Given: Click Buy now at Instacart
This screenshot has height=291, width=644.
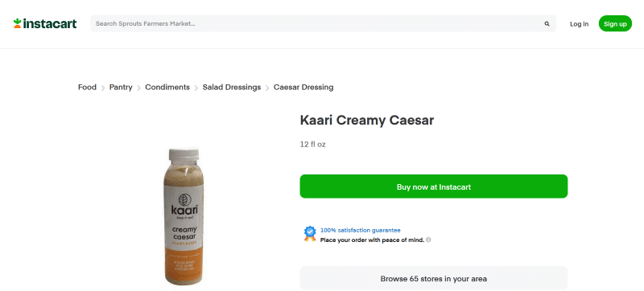Looking at the screenshot, I should pyautogui.click(x=433, y=186).
